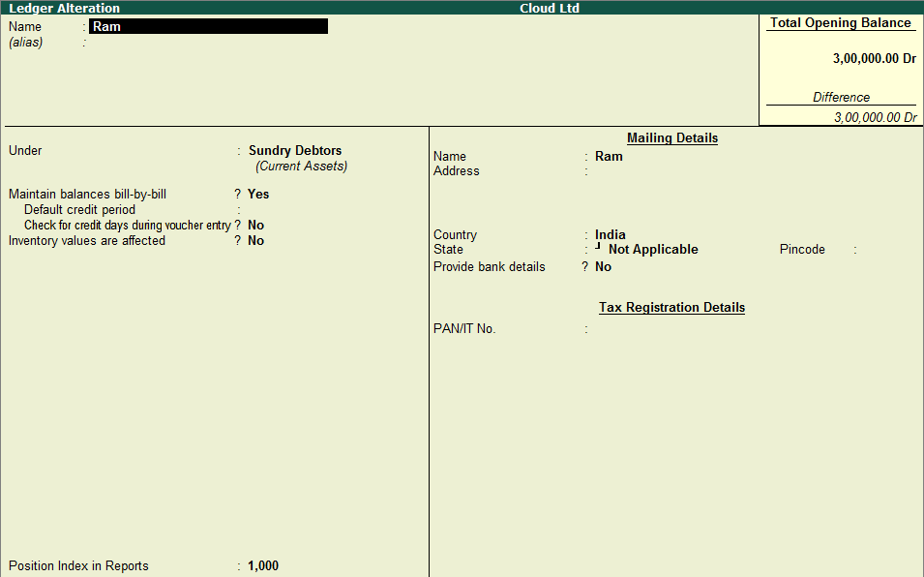This screenshot has height=577, width=924.
Task: Toggle Maintain balances bill-by-bill Yes value
Action: point(258,194)
